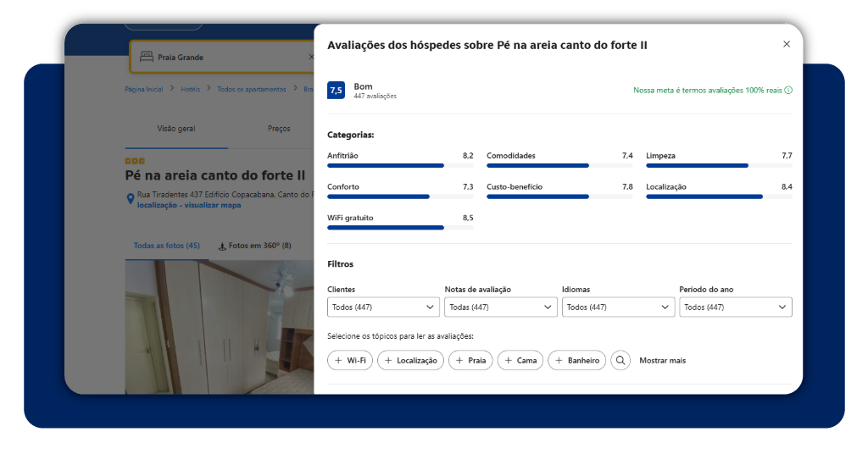Clear the Praia Grande search field

click(310, 57)
